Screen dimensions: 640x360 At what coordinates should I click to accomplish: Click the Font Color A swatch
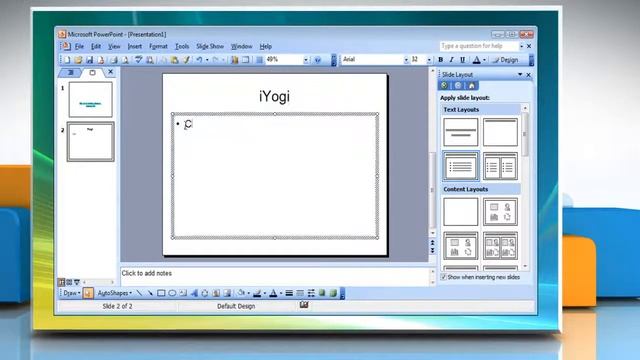pyautogui.click(x=476, y=60)
